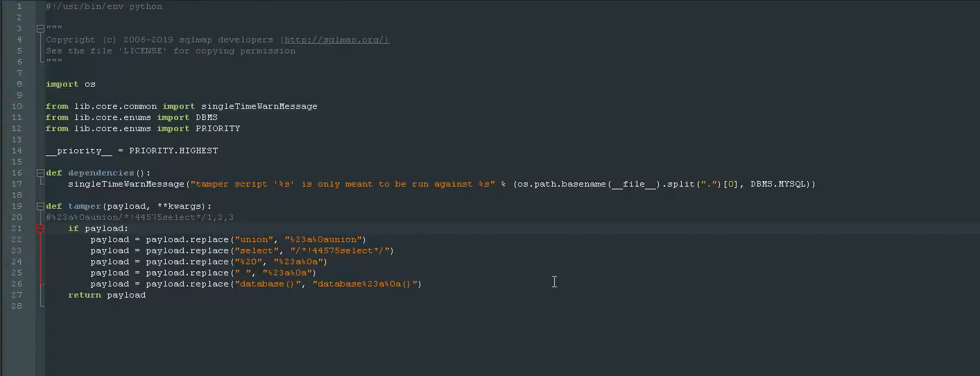
Task: Click 'if payload:' on line 21
Action: [98, 228]
